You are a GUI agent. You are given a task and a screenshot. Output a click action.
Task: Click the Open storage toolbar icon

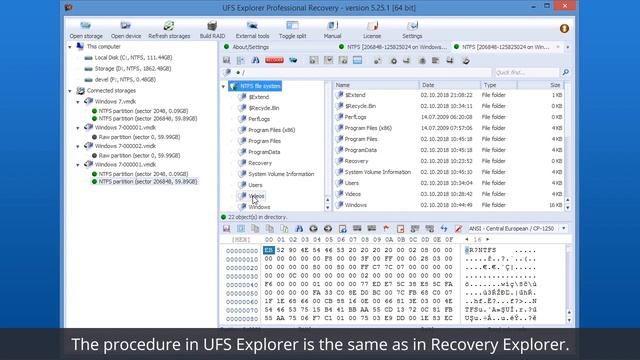pyautogui.click(x=86, y=26)
